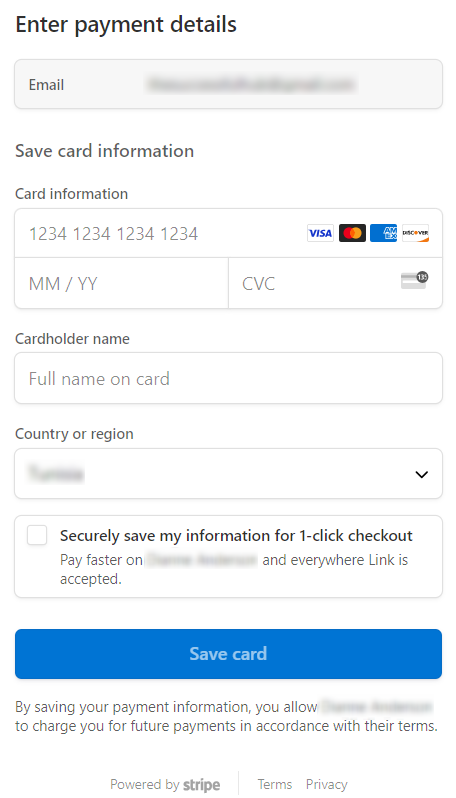This screenshot has height=798, width=456.
Task: Click the Powered by stripe link
Action: click(165, 784)
